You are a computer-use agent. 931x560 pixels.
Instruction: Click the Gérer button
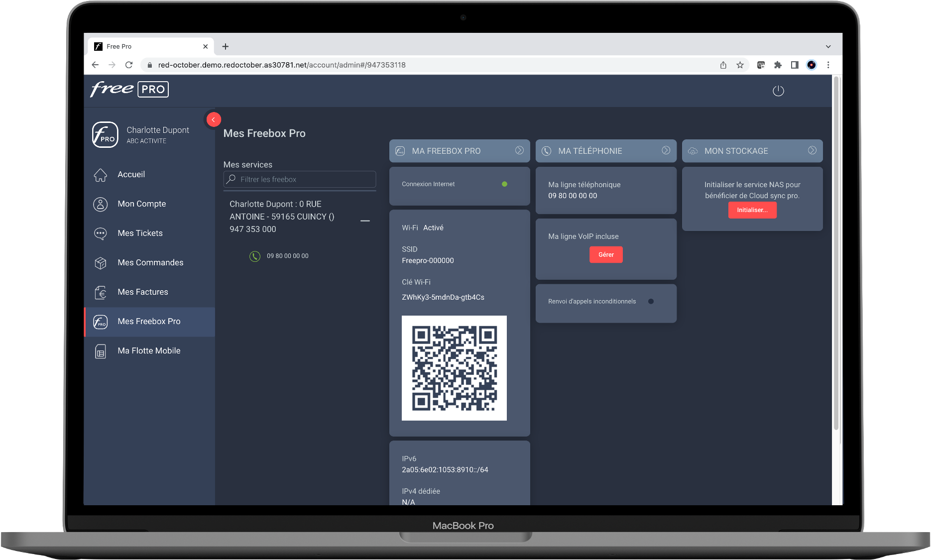(x=606, y=254)
